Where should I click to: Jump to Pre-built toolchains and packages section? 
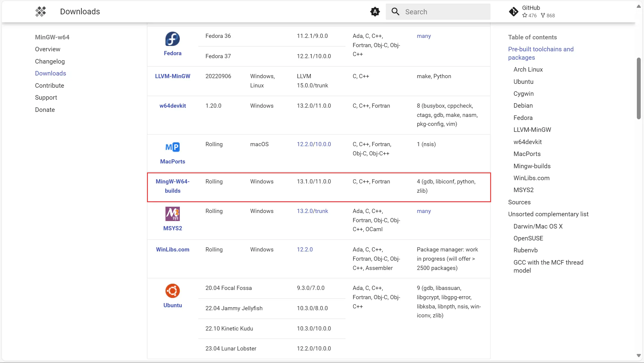tap(541, 53)
